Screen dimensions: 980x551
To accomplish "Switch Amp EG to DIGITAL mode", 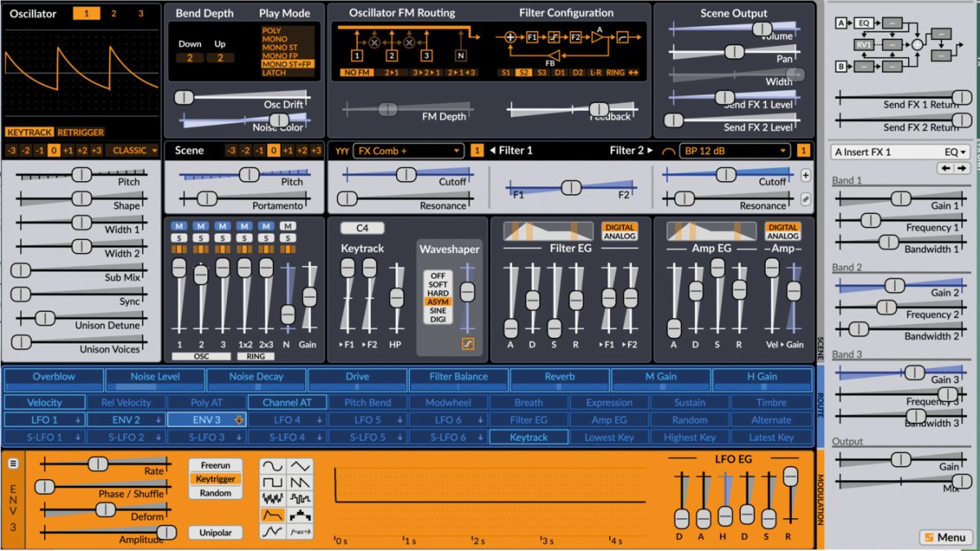I will 782,227.
